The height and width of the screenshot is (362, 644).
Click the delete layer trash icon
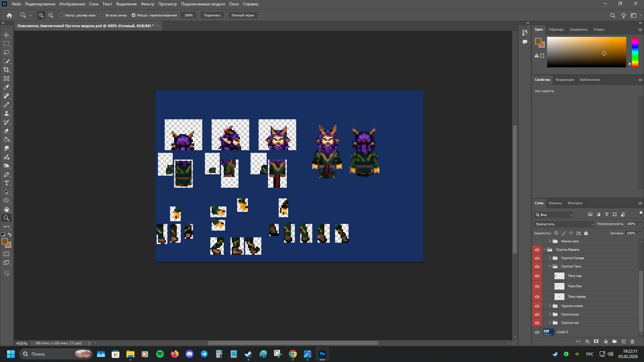click(x=633, y=342)
